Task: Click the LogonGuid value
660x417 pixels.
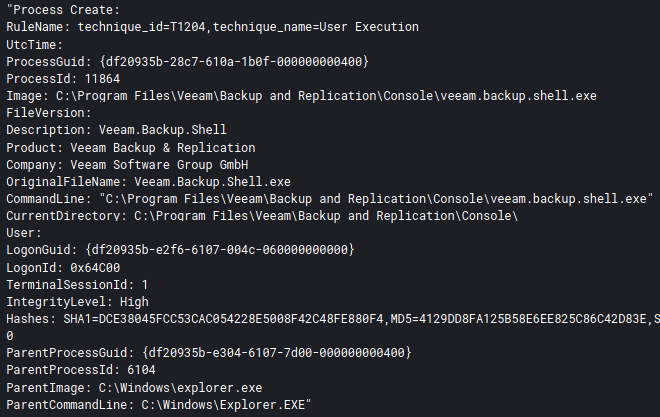Action: [220, 250]
